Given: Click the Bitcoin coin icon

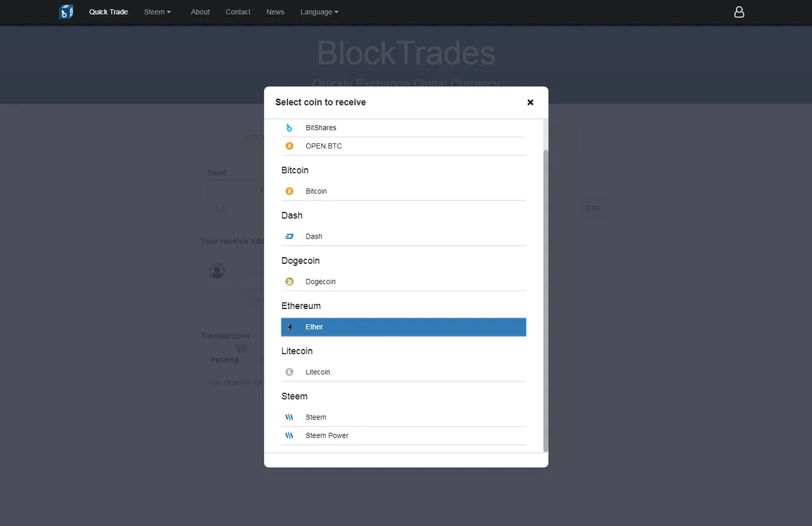Looking at the screenshot, I should click(289, 191).
